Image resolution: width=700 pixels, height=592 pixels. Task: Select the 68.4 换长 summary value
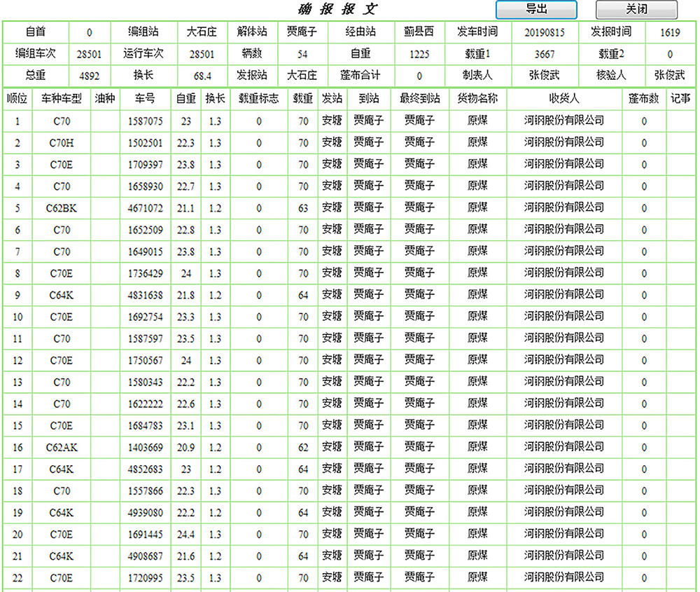(x=202, y=76)
